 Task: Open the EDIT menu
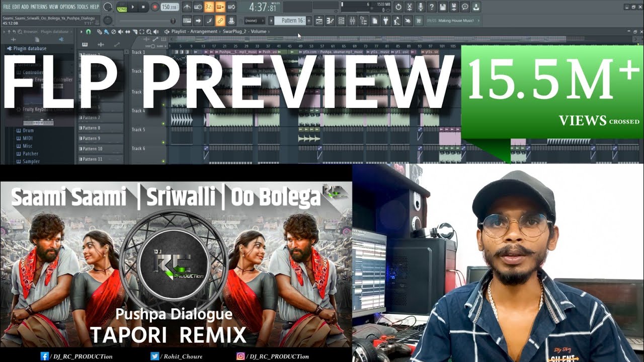(x=17, y=7)
